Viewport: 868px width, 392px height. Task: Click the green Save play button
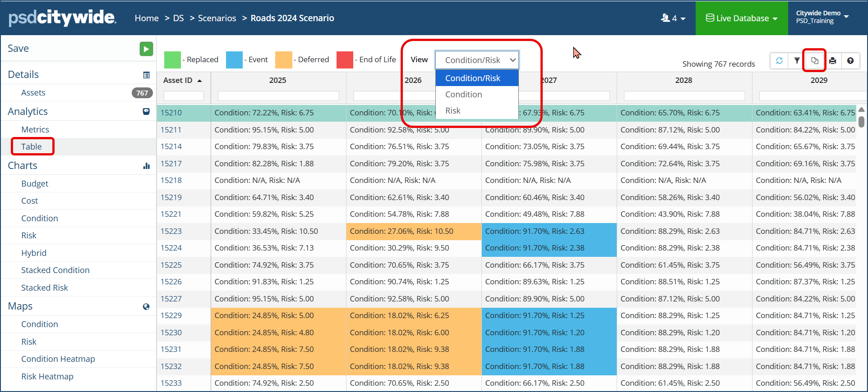[x=146, y=49]
